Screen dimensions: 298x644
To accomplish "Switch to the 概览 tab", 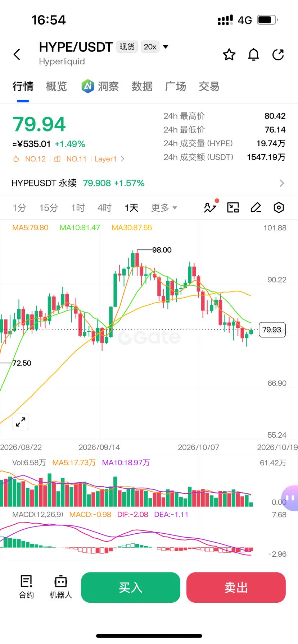I will click(x=57, y=86).
